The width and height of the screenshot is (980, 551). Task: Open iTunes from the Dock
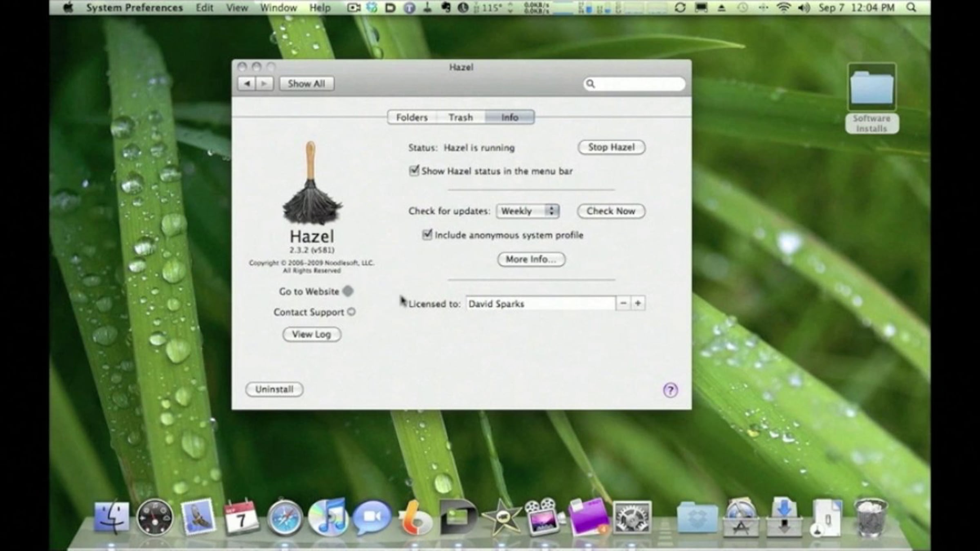(x=328, y=518)
